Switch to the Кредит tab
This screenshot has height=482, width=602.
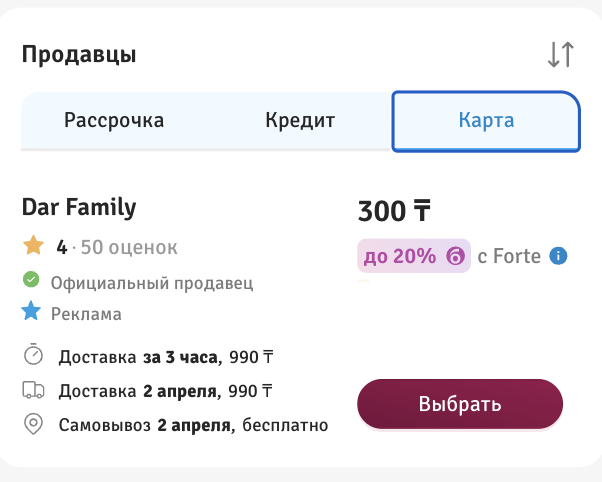(300, 121)
